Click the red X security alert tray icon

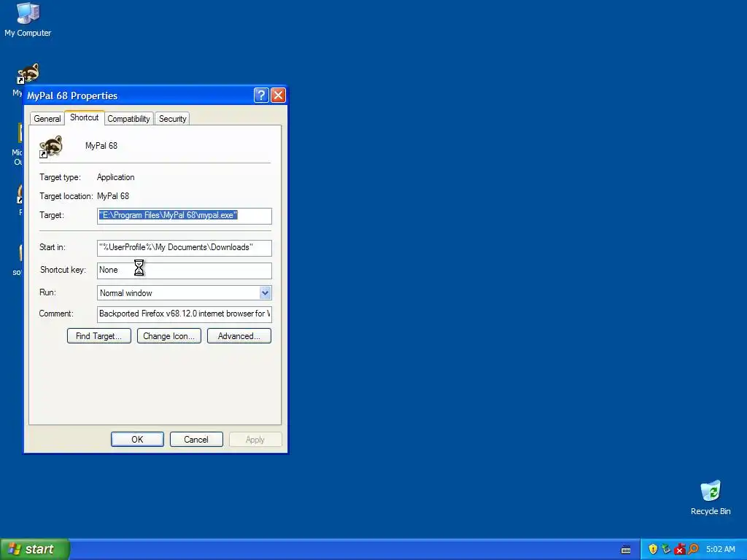click(680, 549)
